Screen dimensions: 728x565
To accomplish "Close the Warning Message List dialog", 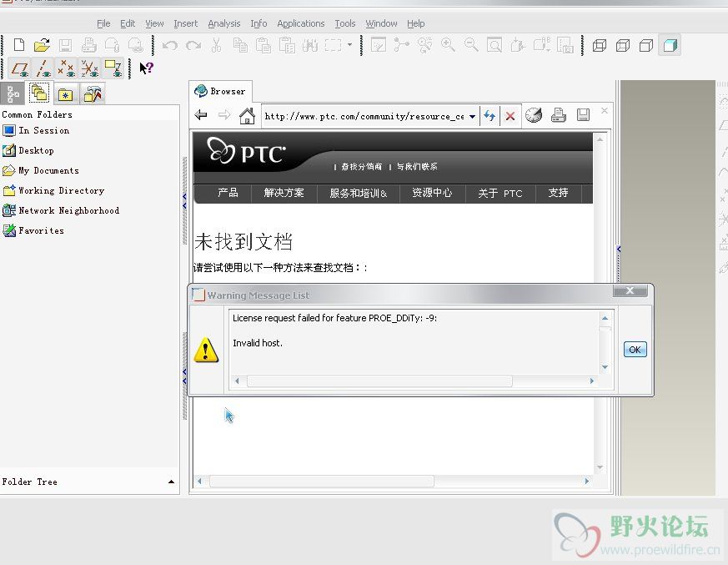I will pos(630,290).
